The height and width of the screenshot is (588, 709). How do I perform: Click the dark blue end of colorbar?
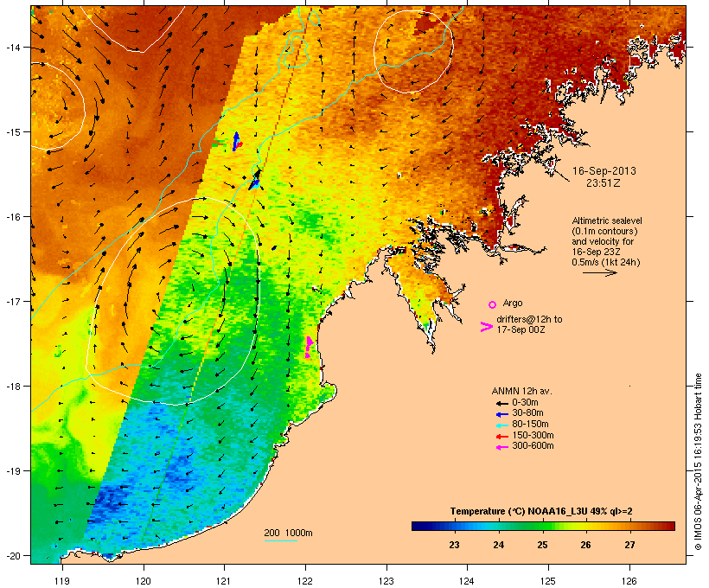point(418,526)
